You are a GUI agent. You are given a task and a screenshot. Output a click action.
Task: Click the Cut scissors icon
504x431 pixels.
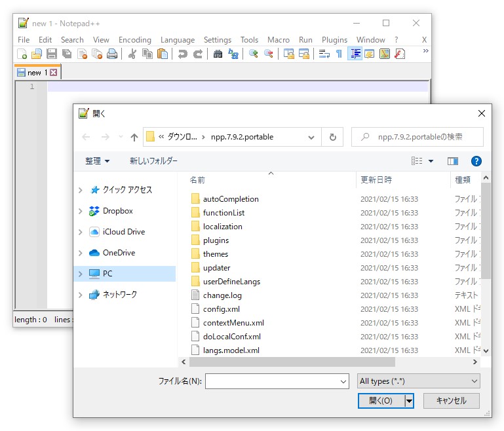tap(132, 54)
